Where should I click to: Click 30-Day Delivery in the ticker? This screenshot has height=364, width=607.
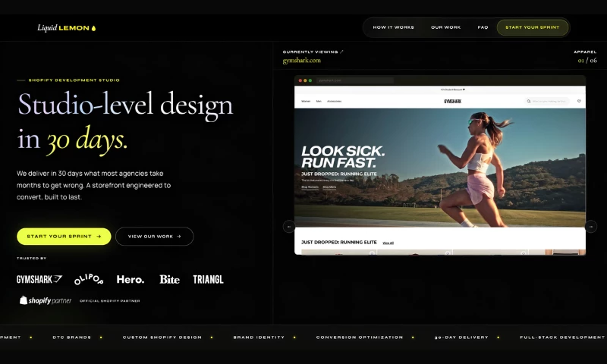coord(461,337)
